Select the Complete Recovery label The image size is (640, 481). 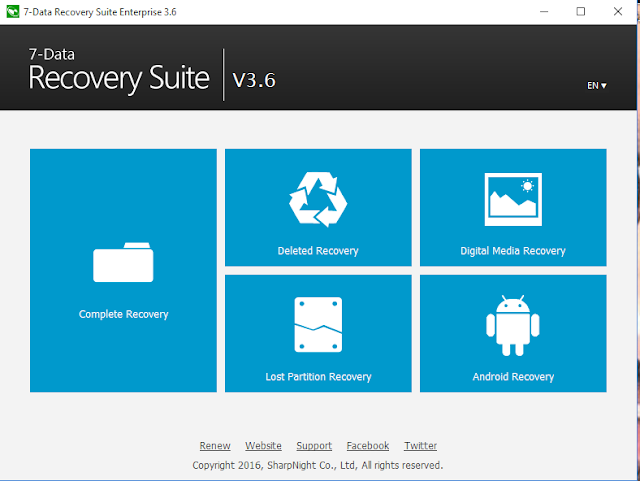(123, 314)
